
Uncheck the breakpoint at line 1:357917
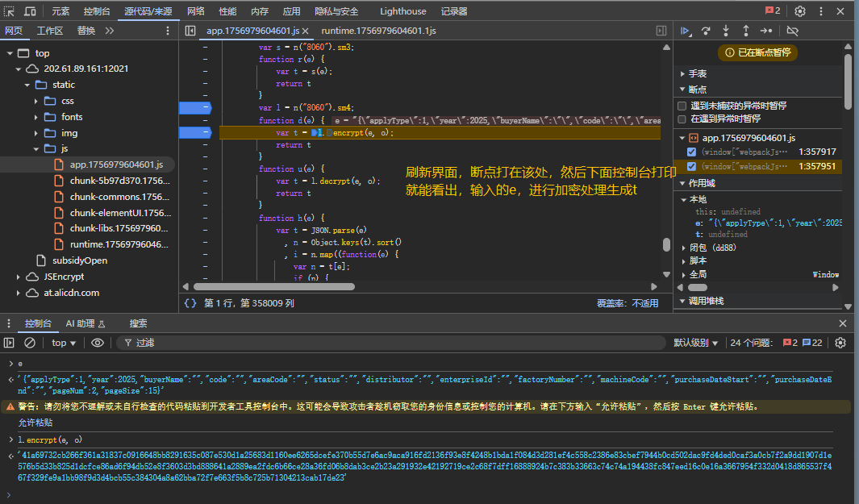coord(691,152)
